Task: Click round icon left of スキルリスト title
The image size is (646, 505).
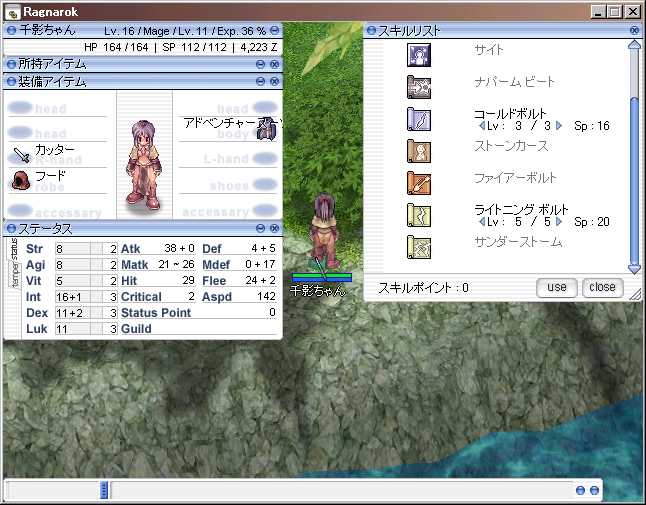Action: click(371, 30)
